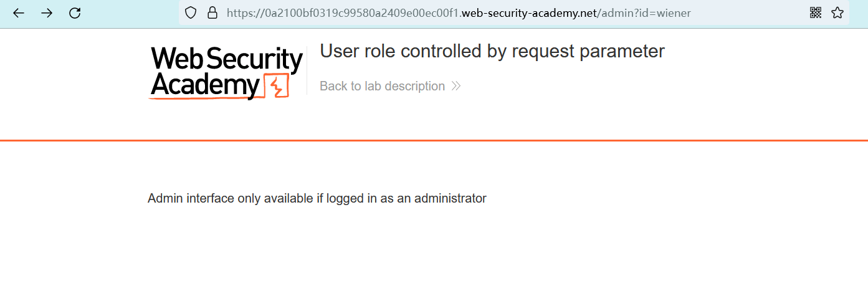This screenshot has height=283, width=868.
Task: Click the double chevron beside lab description
Action: (x=456, y=86)
